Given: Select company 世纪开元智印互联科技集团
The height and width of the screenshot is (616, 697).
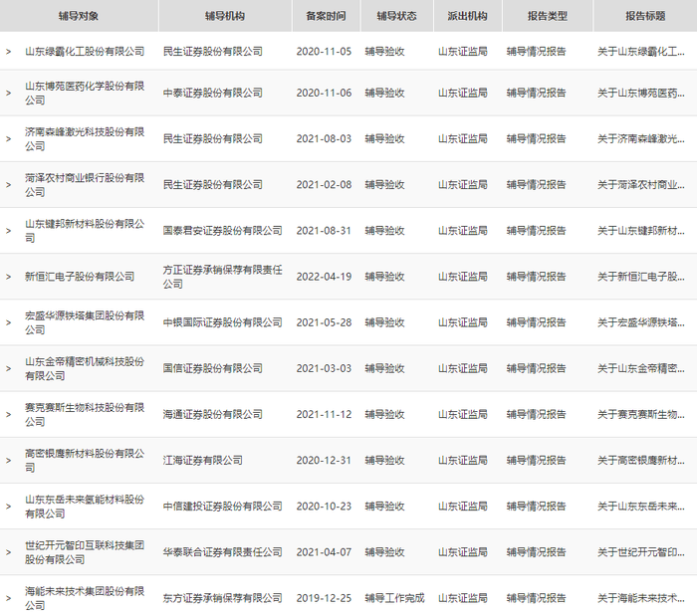Looking at the screenshot, I should tap(85, 552).
